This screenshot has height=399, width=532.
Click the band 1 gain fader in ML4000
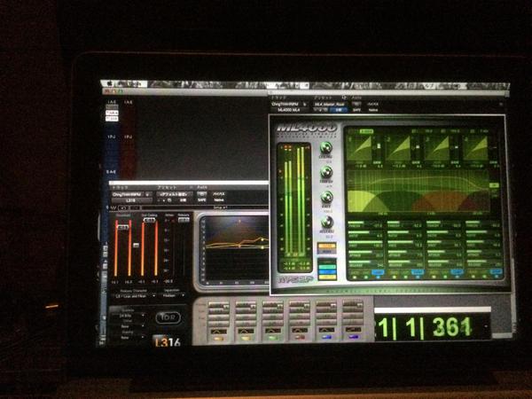click(x=379, y=148)
